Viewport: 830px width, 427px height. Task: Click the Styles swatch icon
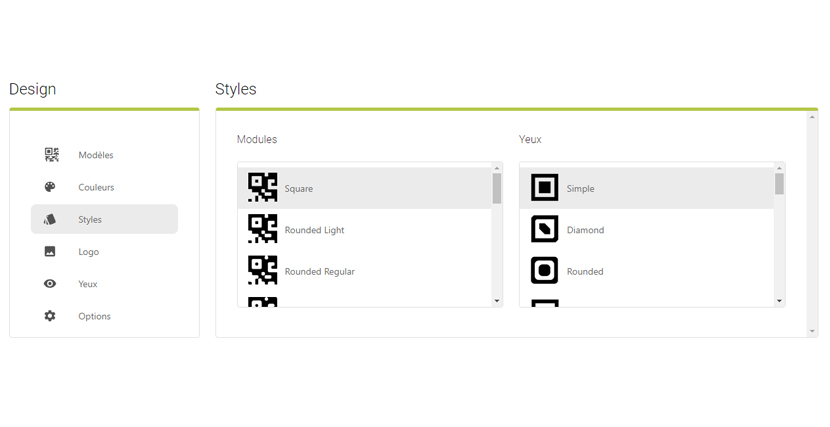[50, 219]
